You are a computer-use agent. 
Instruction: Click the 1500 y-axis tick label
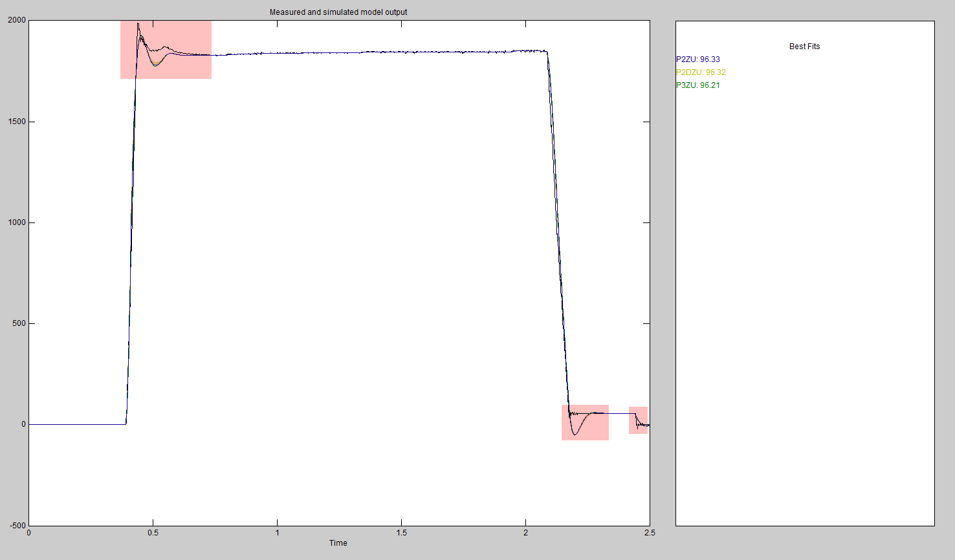17,122
